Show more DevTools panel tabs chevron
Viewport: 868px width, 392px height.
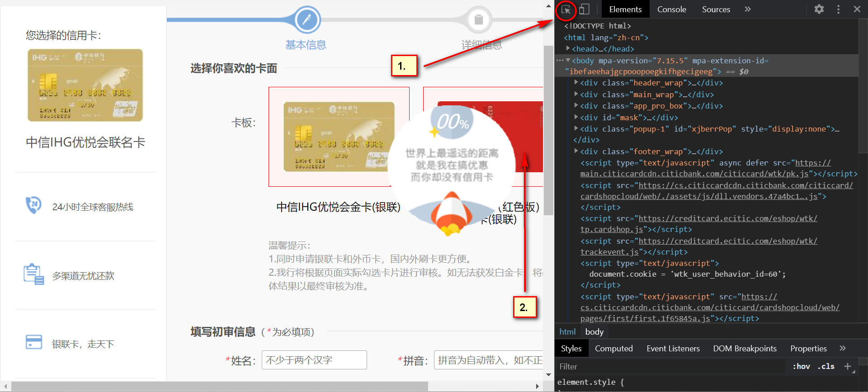coord(748,9)
